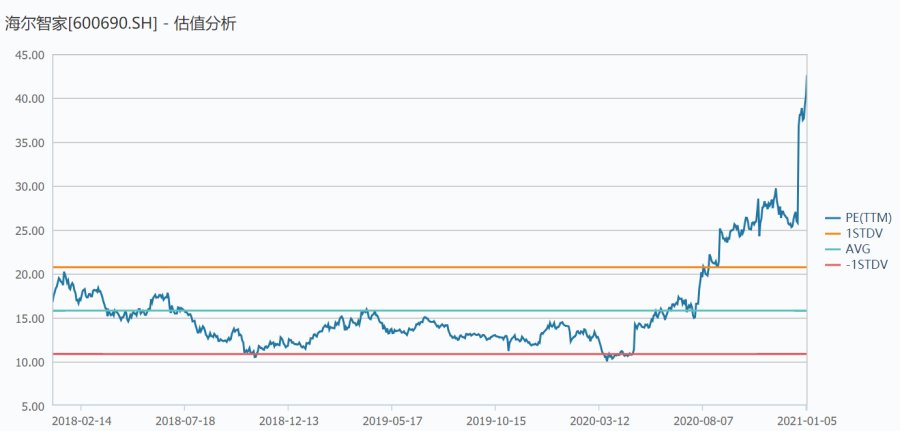Click the 25.00 y-axis label
The height and width of the screenshot is (431, 900).
(30, 231)
